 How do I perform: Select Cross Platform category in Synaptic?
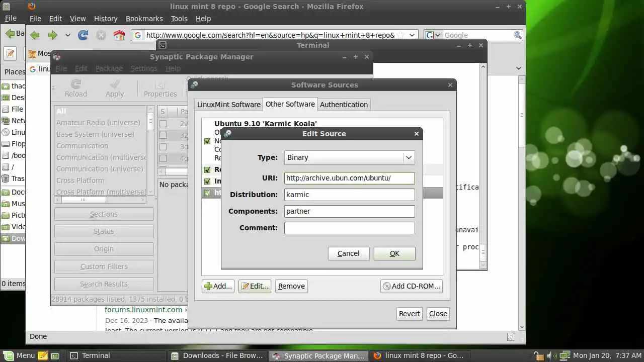click(80, 180)
